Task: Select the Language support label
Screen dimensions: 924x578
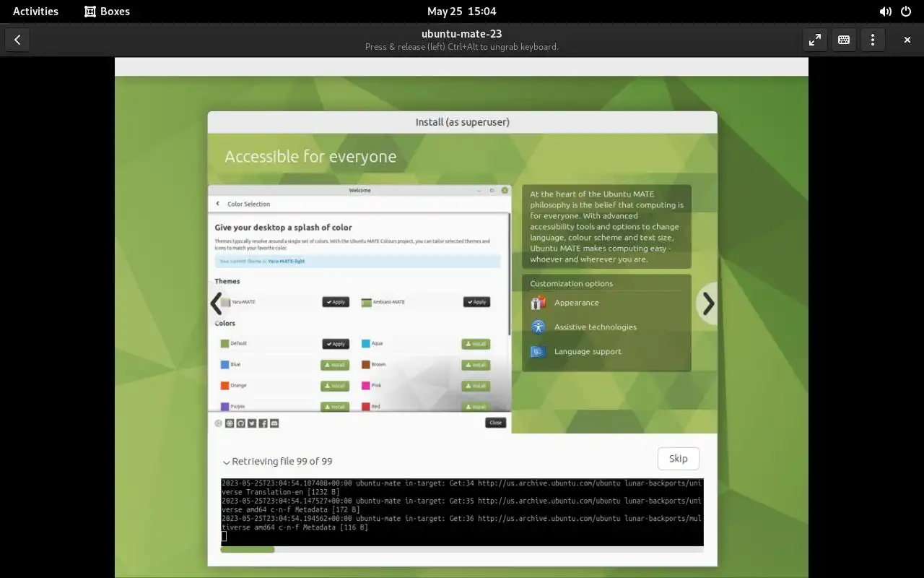Action: click(x=588, y=351)
